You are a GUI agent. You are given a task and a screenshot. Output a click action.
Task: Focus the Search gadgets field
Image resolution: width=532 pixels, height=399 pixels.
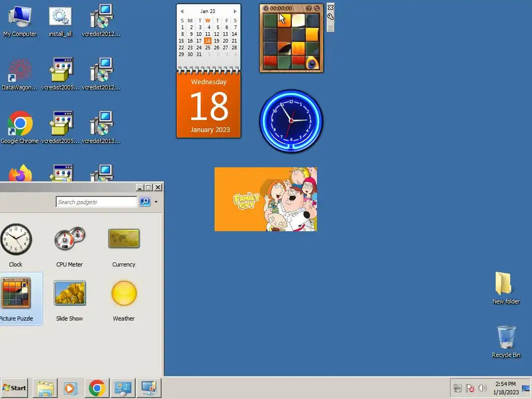(x=96, y=202)
